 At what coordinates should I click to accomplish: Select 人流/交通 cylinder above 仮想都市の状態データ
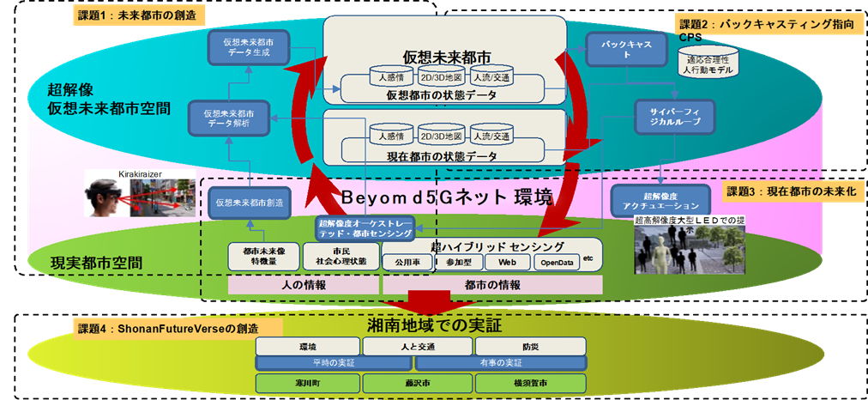491,77
